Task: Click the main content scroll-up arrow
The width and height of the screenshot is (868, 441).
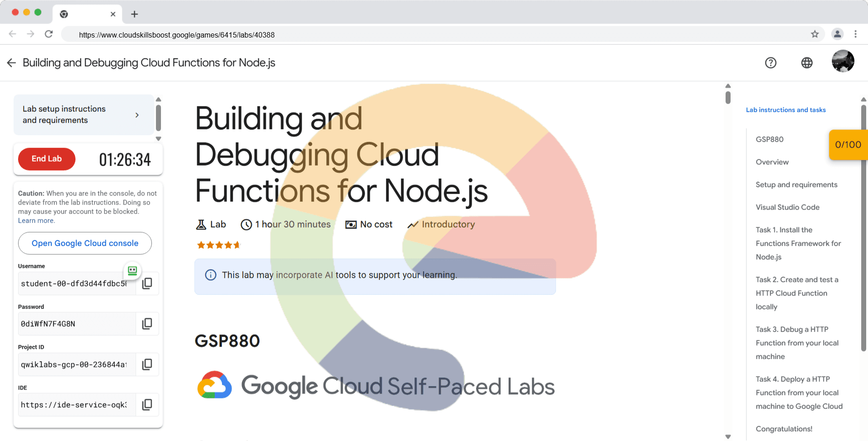Action: 728,86
